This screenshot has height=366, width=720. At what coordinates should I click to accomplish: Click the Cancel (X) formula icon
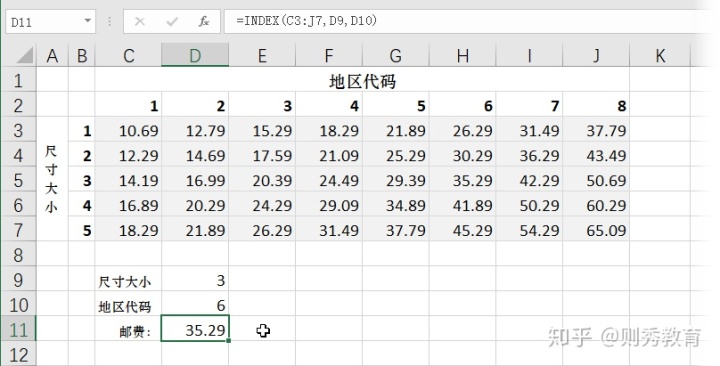pos(140,22)
